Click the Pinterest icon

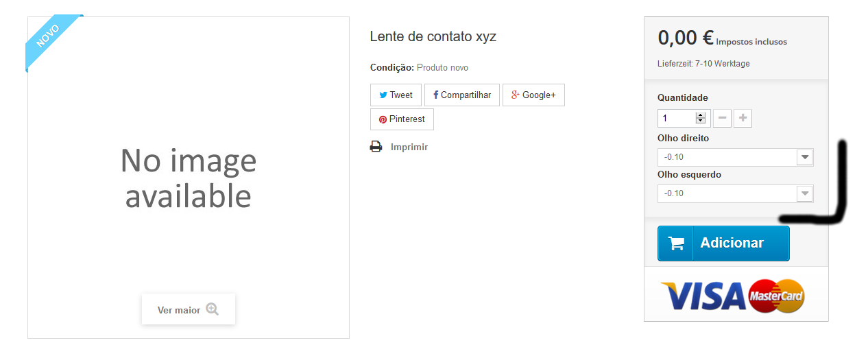(x=383, y=119)
